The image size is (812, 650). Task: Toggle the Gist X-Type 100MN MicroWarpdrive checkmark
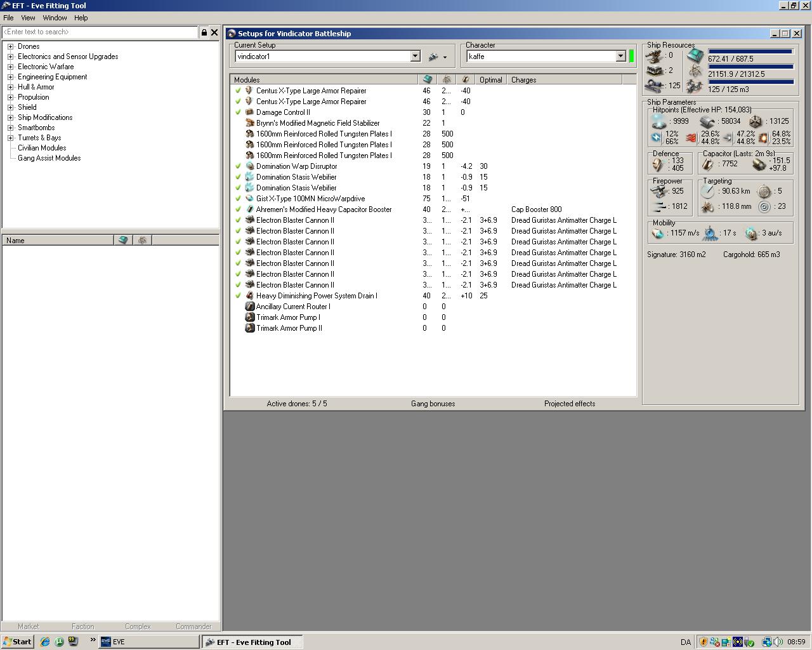point(239,199)
